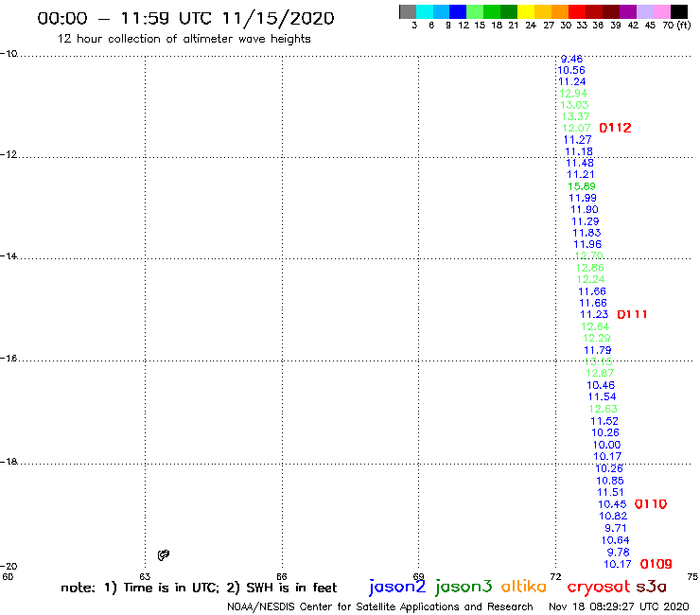The width and height of the screenshot is (700, 615).
Task: Click the wave height value 11.24
Action: [x=572, y=81]
